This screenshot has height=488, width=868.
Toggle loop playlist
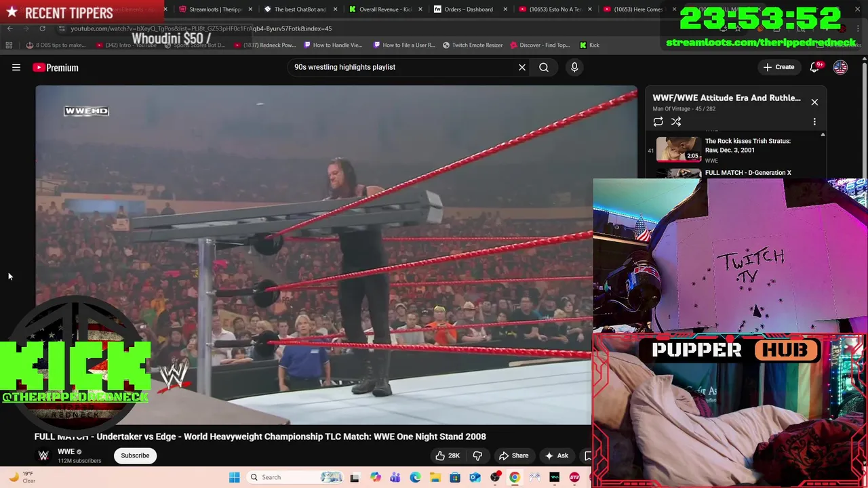(x=658, y=121)
